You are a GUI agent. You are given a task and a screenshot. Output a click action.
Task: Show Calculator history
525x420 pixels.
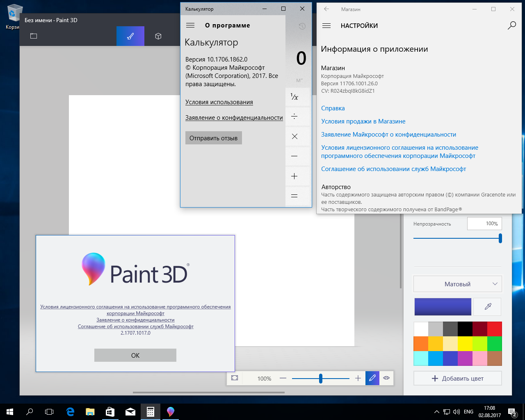302,26
